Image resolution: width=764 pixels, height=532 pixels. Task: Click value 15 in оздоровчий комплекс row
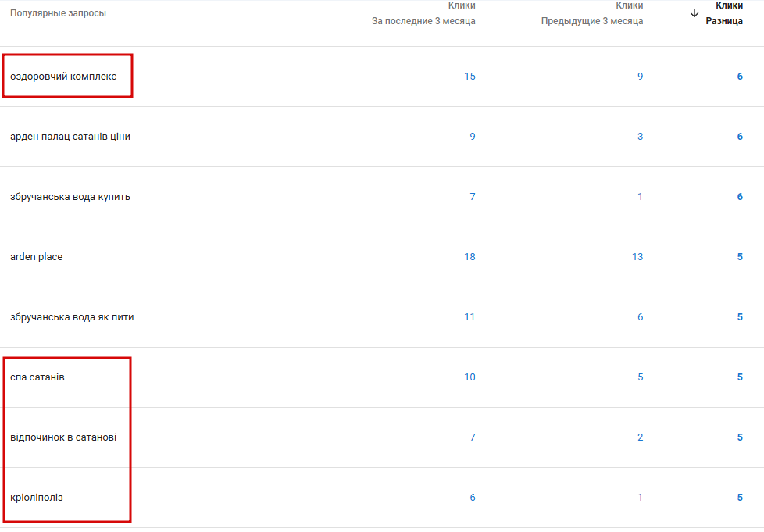tap(469, 77)
